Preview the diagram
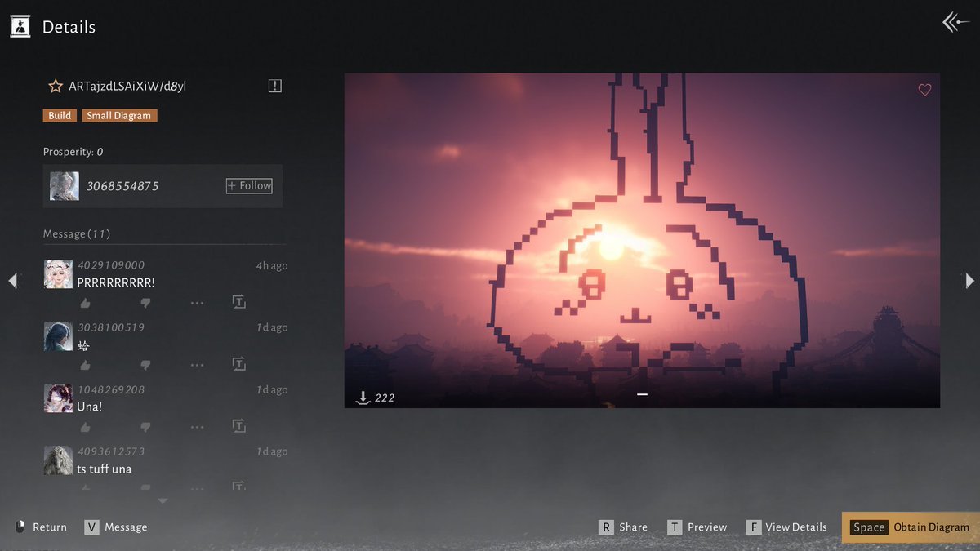 click(x=697, y=527)
